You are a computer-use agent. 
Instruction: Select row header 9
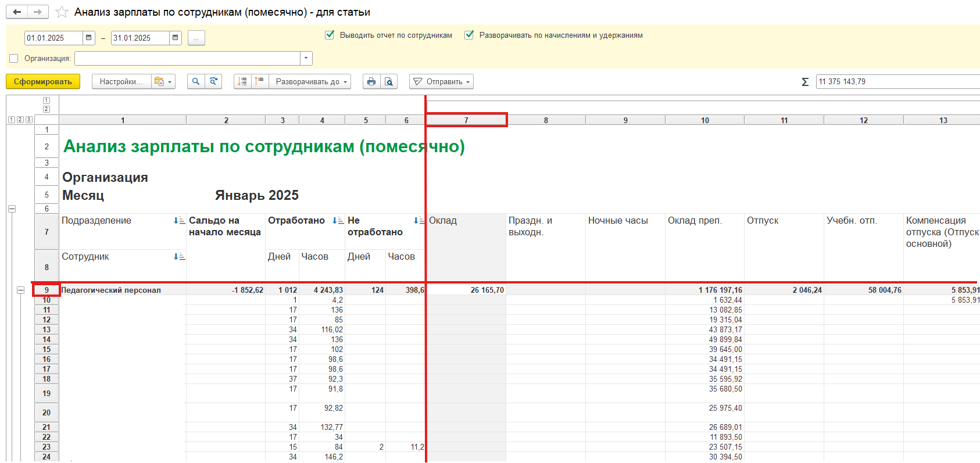point(47,290)
